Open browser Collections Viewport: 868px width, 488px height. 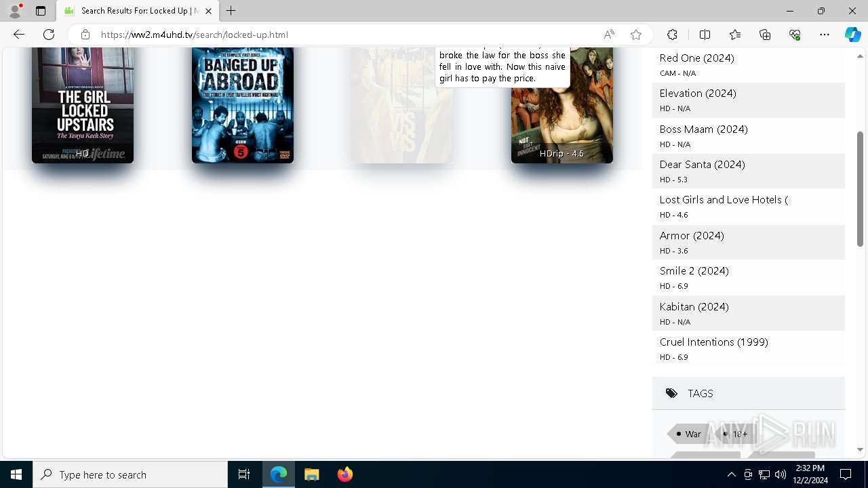point(765,35)
